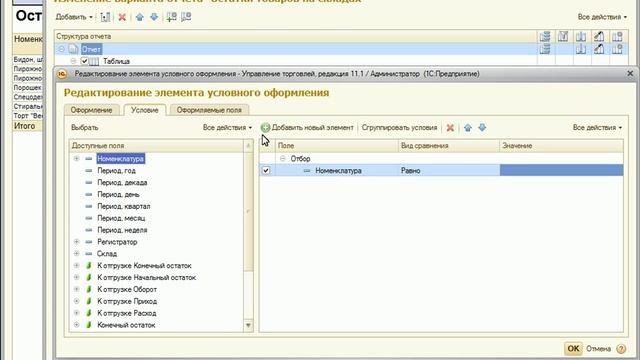Screen dimensions: 640x360
Task: Select Период, неделя in available fields
Action: pyautogui.click(x=122, y=230)
